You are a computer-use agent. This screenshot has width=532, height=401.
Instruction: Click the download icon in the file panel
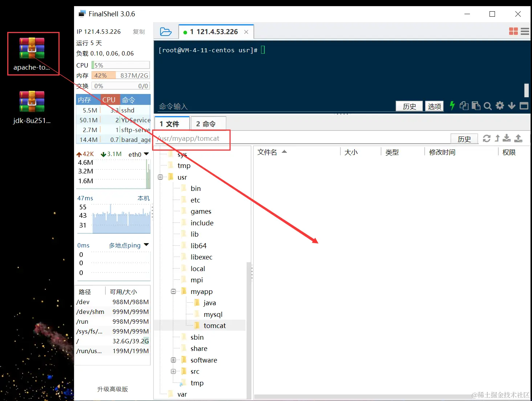(506, 139)
